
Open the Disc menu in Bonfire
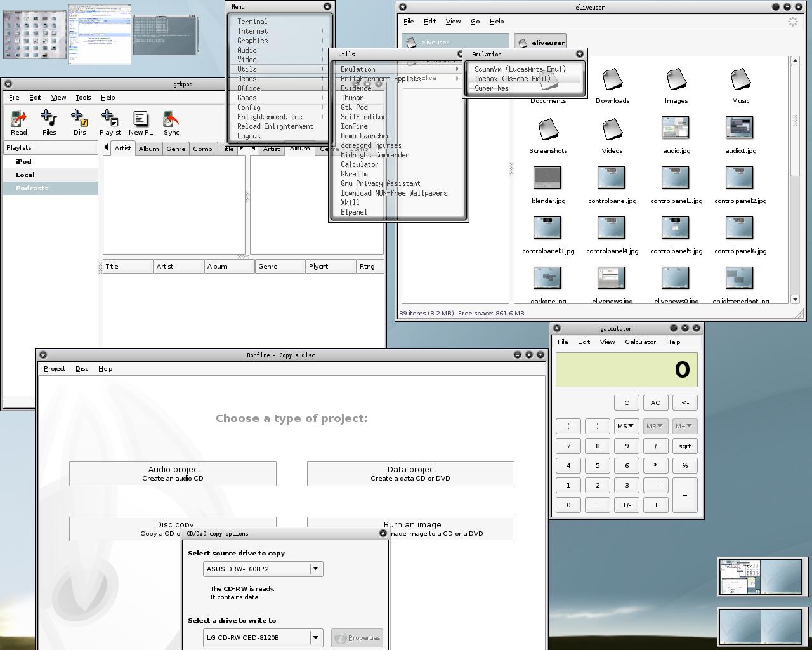click(x=82, y=369)
